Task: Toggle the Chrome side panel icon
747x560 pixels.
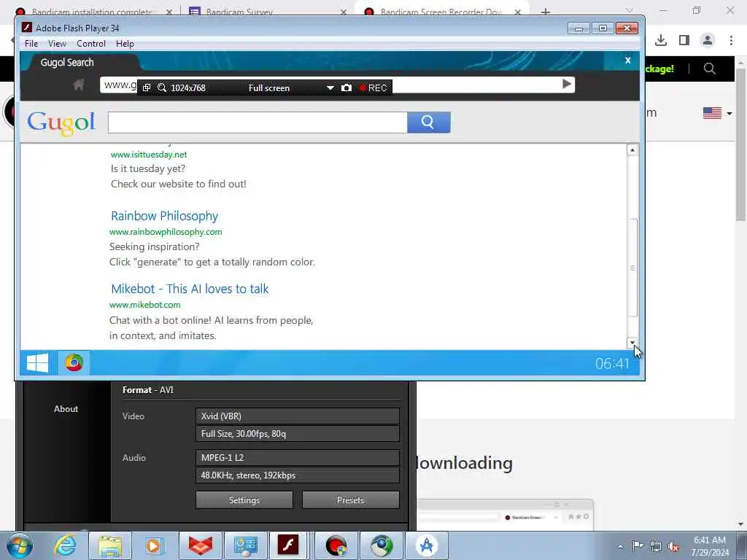Action: pyautogui.click(x=684, y=41)
